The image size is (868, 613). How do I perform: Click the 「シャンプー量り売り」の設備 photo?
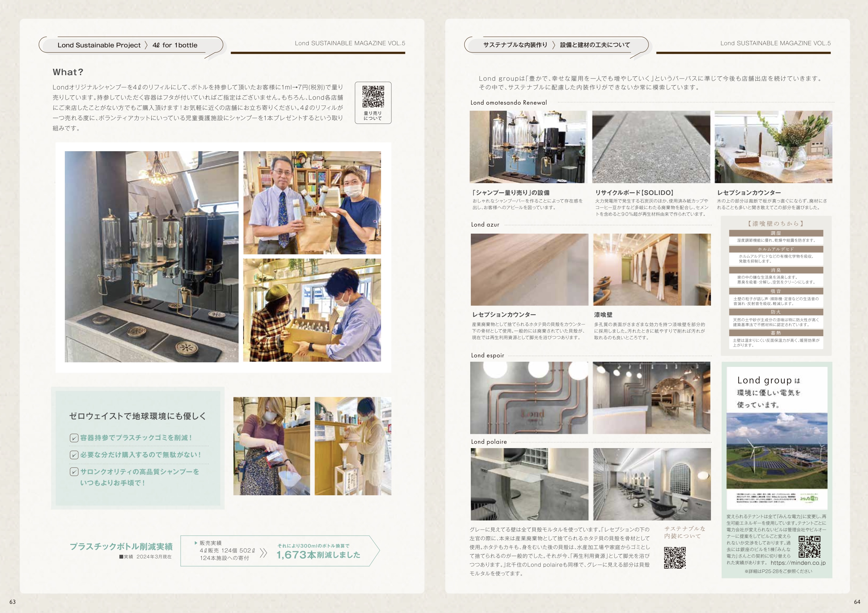[528, 147]
